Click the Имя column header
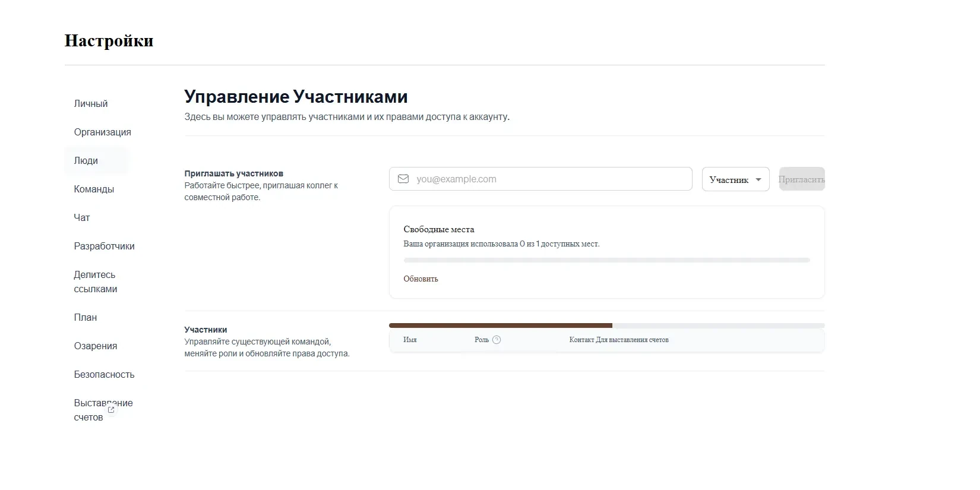 [410, 340]
